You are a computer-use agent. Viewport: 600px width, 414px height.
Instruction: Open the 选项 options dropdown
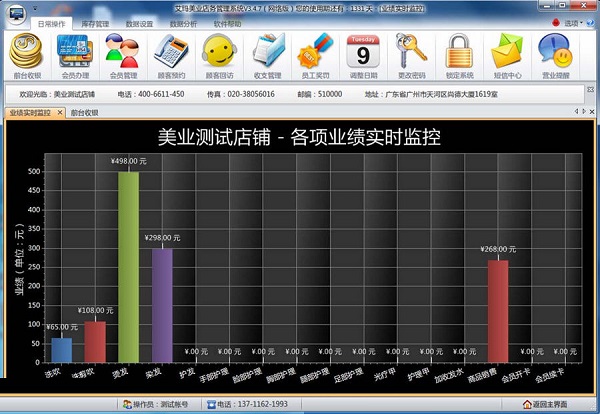[573, 23]
